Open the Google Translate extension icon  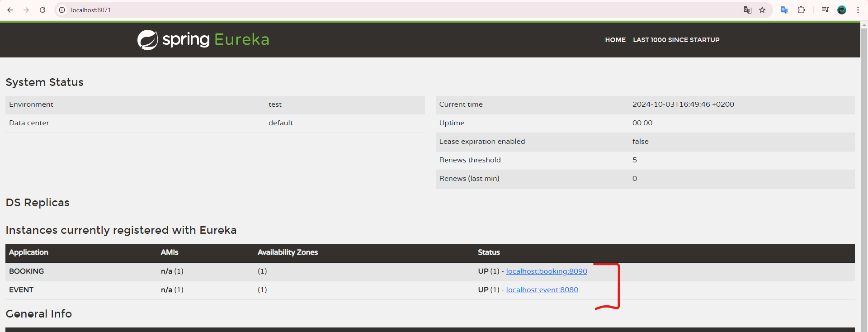pos(784,10)
